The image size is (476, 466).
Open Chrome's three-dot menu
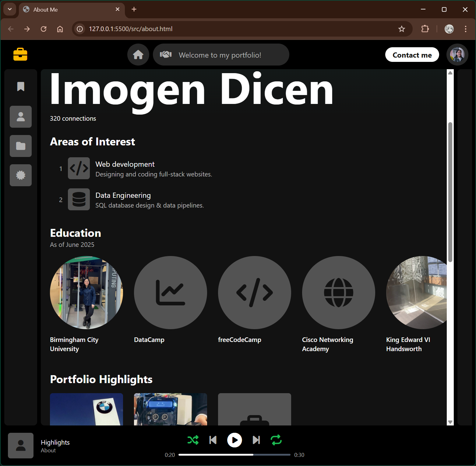pos(465,29)
